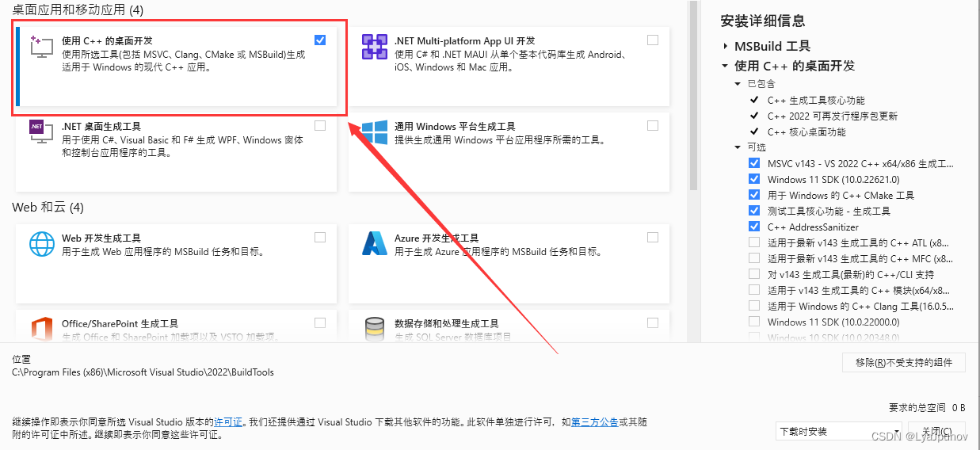Open the 下载时安装 install mode dropdown
This screenshot has height=450, width=980.
coord(839,431)
